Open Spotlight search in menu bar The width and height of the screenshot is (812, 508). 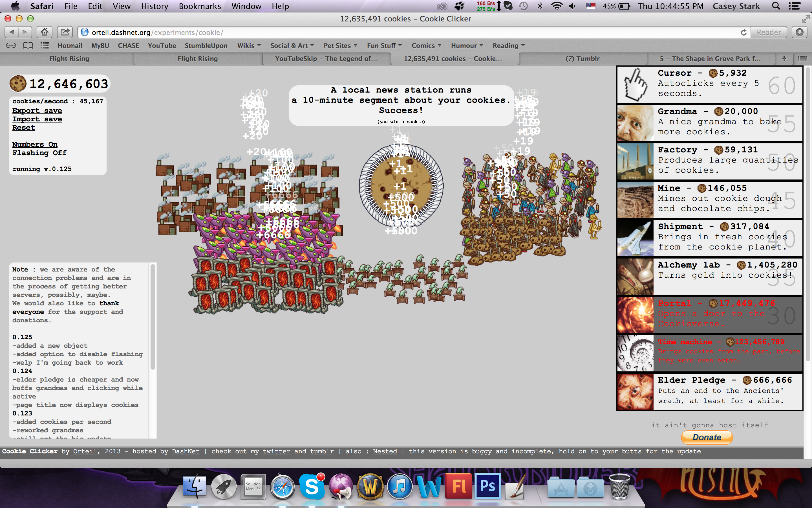tap(776, 6)
